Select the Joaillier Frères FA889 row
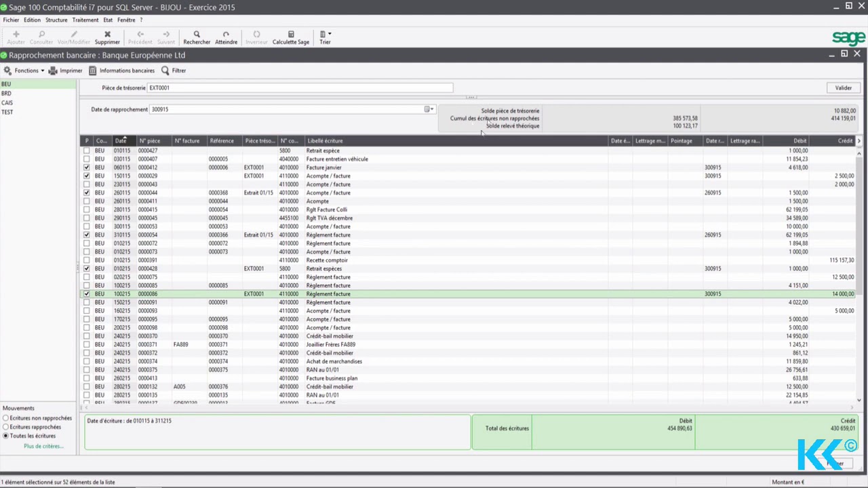The height and width of the screenshot is (488, 868). pos(468,344)
